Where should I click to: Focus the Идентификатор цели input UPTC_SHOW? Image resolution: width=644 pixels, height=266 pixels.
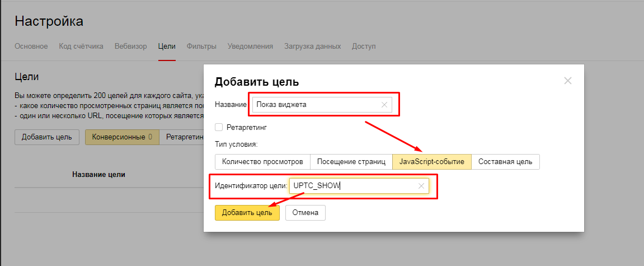[x=359, y=186]
